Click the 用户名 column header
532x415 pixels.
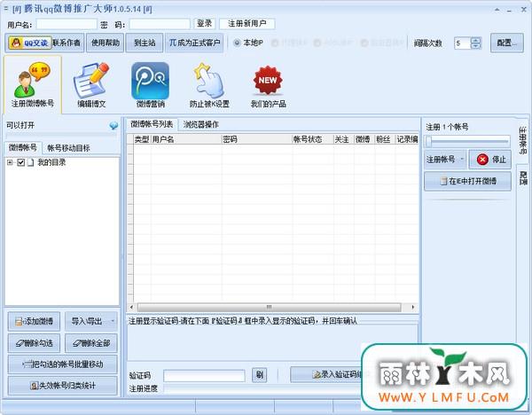coord(186,139)
